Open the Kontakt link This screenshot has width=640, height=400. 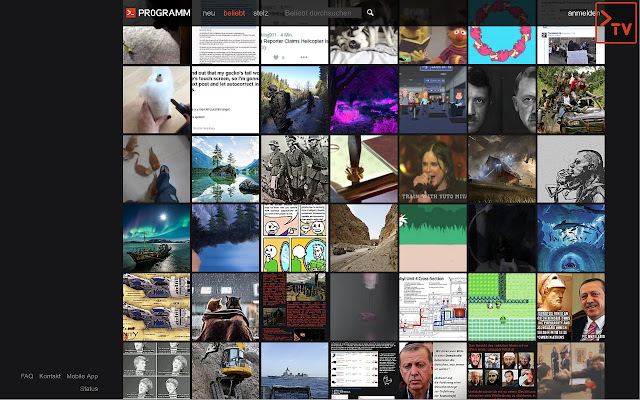[50, 376]
